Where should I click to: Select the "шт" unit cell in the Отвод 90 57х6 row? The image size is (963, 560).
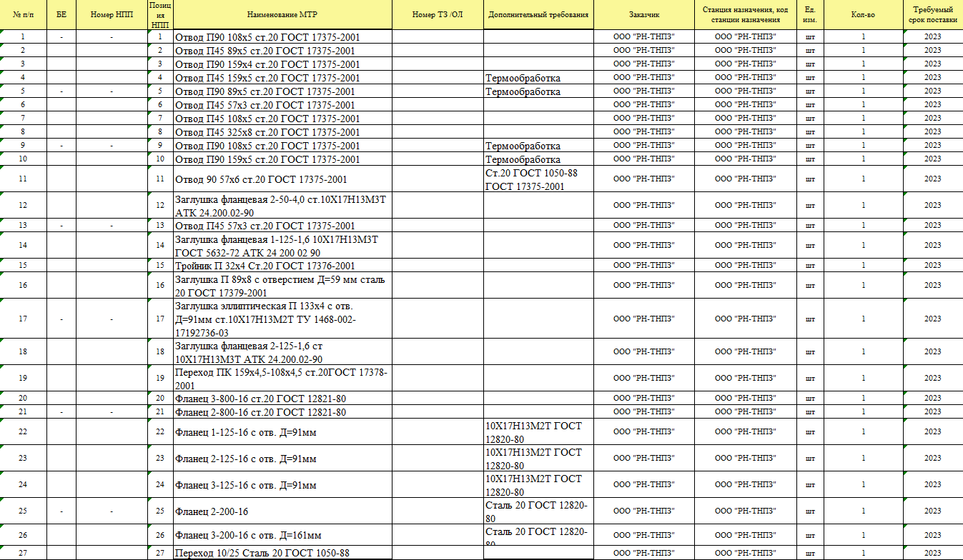[x=810, y=179]
